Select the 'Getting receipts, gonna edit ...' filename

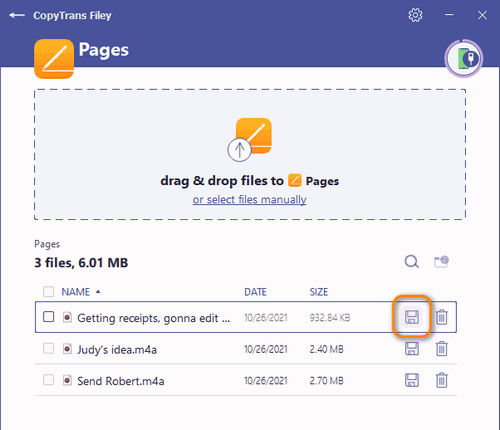[154, 318]
